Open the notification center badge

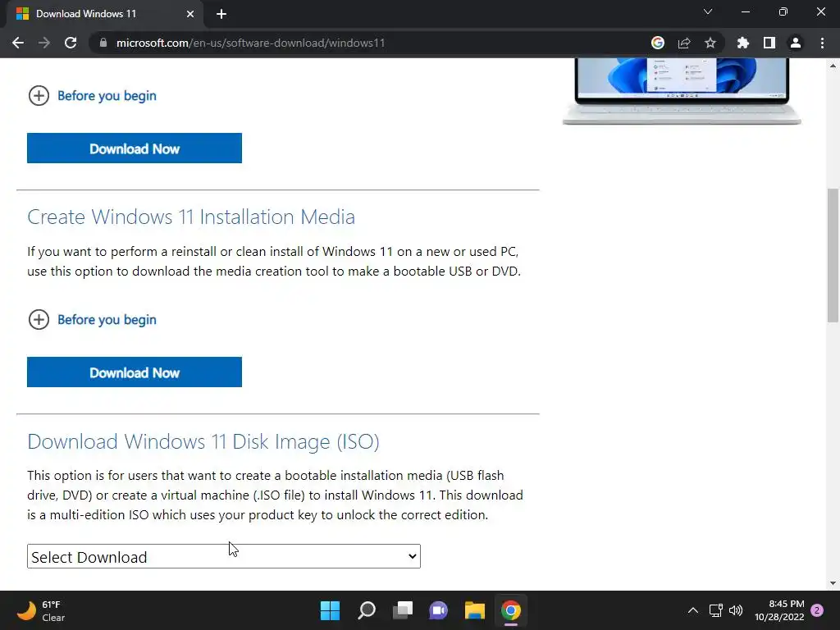(x=817, y=610)
